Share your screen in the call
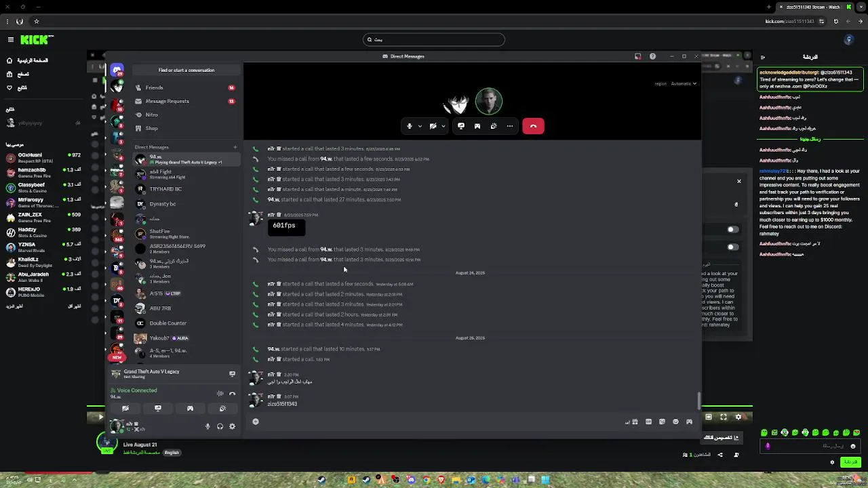The image size is (868, 488). (461, 126)
